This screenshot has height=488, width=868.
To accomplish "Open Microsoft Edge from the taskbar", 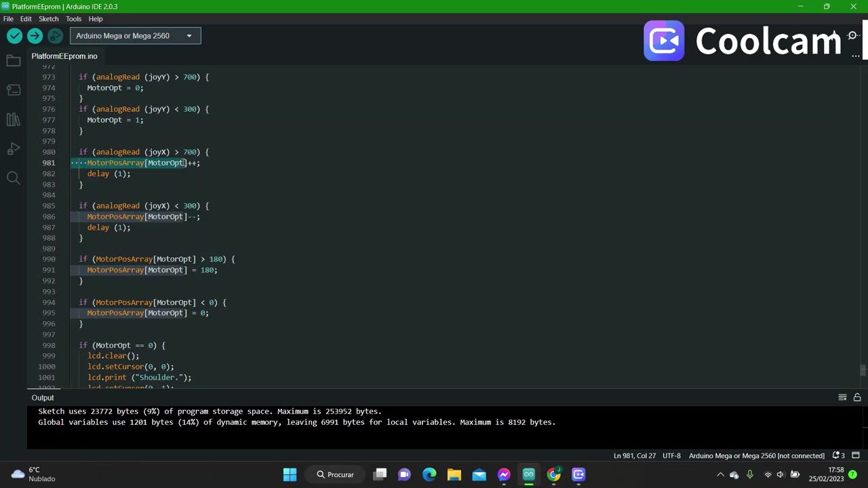I will [429, 474].
